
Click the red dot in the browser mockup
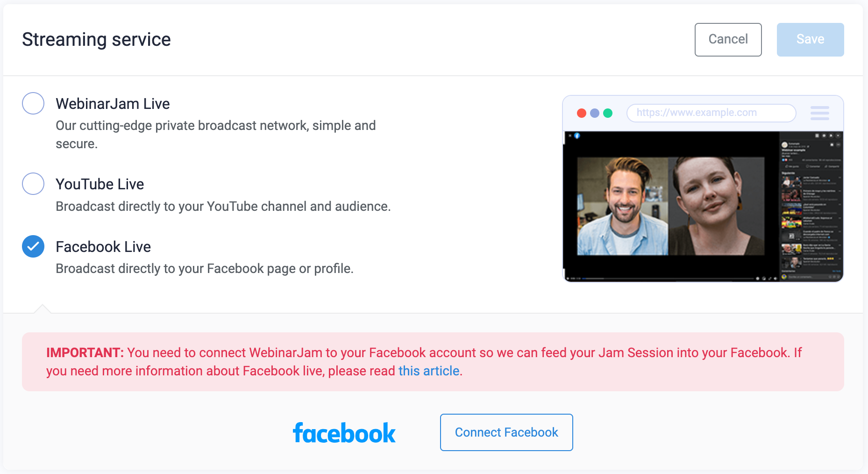tap(582, 113)
